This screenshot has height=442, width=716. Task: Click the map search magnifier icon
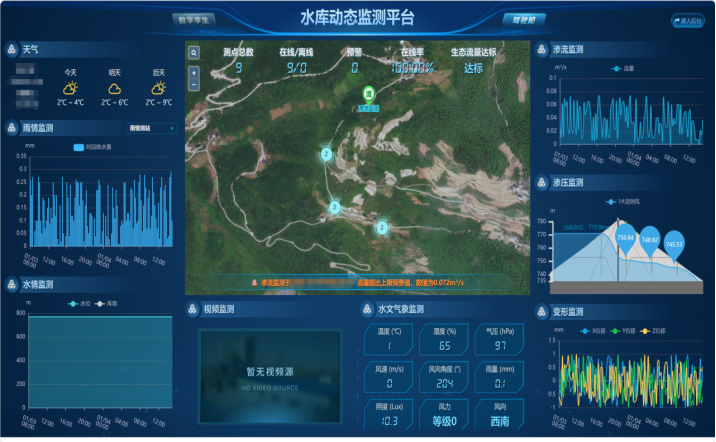tap(193, 53)
